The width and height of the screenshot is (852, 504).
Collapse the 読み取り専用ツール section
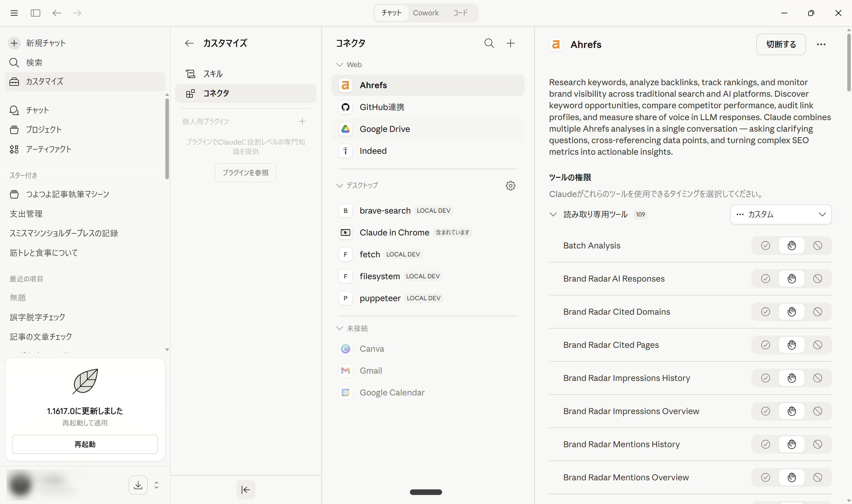click(553, 214)
